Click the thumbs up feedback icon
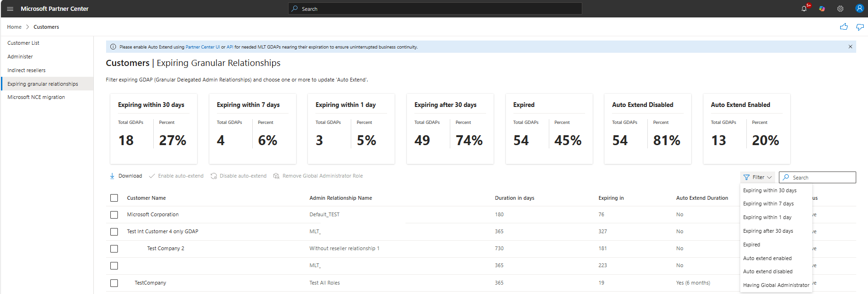 pos(843,27)
